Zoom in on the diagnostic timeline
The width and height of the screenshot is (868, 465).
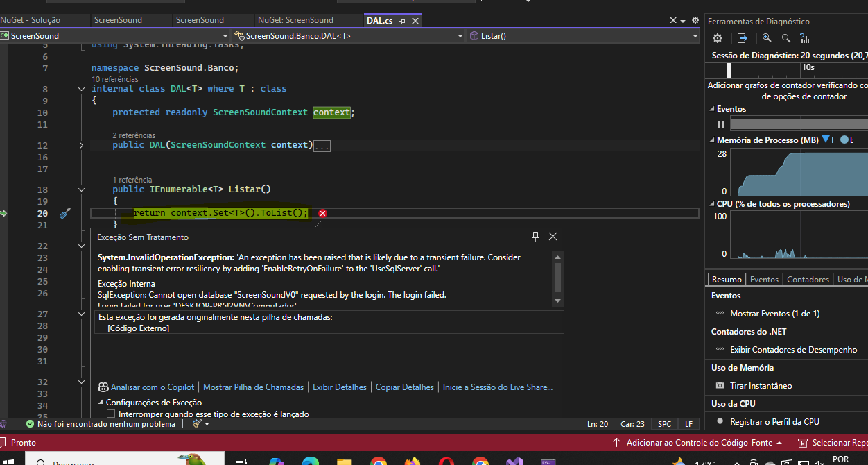click(767, 39)
